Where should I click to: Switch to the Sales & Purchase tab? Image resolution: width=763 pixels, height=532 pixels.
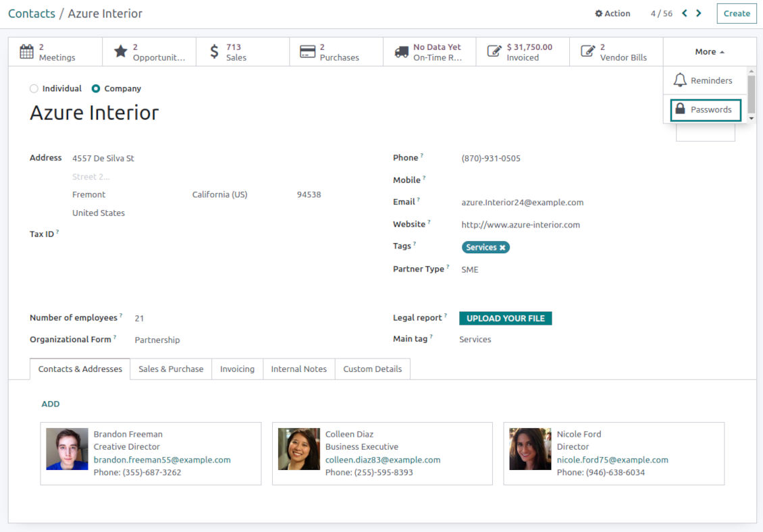pyautogui.click(x=171, y=369)
